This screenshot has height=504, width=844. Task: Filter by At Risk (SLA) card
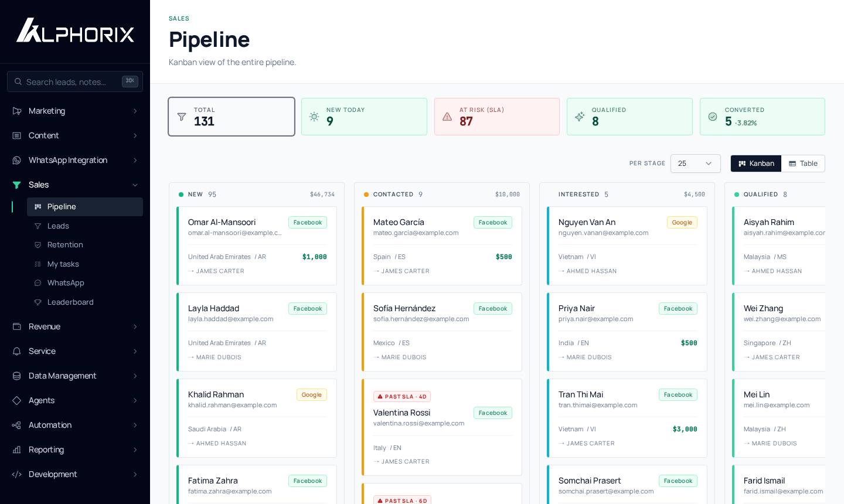(497, 117)
